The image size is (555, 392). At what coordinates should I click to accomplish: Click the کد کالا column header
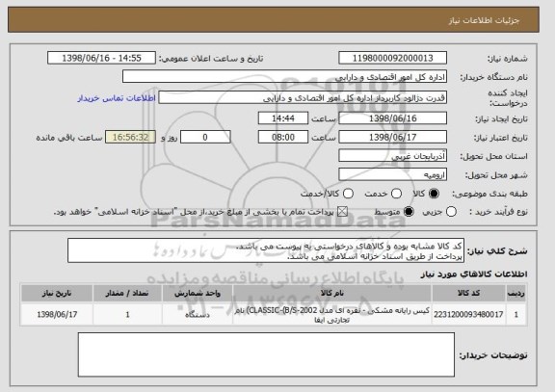(x=468, y=294)
